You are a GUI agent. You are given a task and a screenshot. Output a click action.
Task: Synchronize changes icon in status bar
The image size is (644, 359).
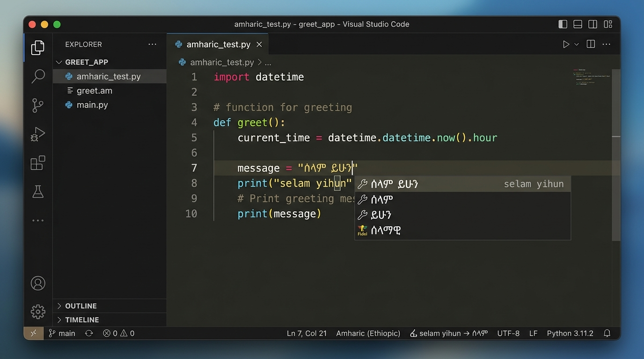click(x=89, y=333)
